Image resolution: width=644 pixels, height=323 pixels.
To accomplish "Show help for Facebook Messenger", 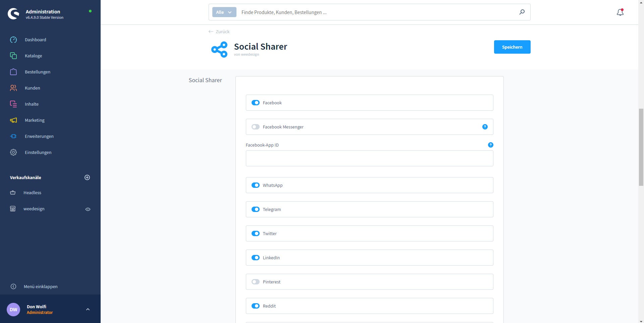I will point(485,127).
